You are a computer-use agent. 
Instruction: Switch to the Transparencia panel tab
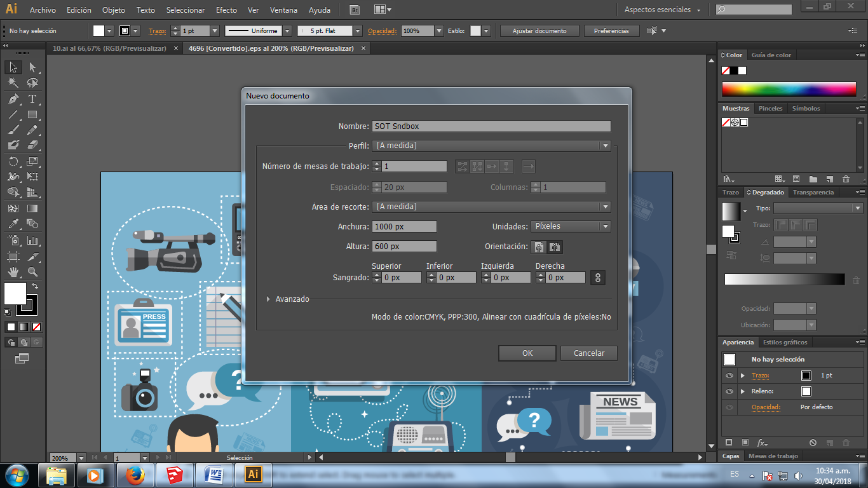pos(813,193)
